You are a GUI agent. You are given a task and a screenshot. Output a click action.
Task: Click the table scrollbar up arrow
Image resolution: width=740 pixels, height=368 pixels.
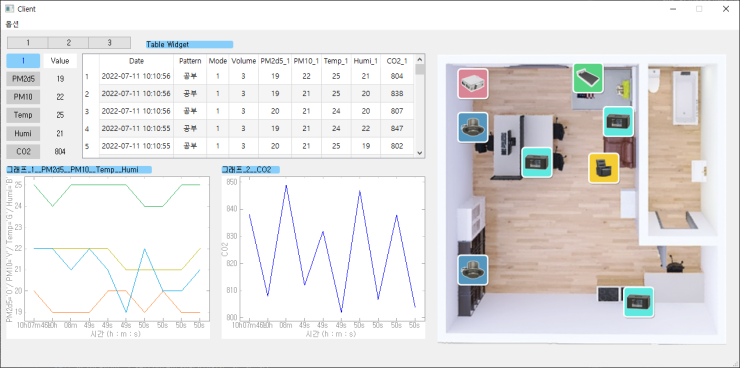(x=420, y=59)
